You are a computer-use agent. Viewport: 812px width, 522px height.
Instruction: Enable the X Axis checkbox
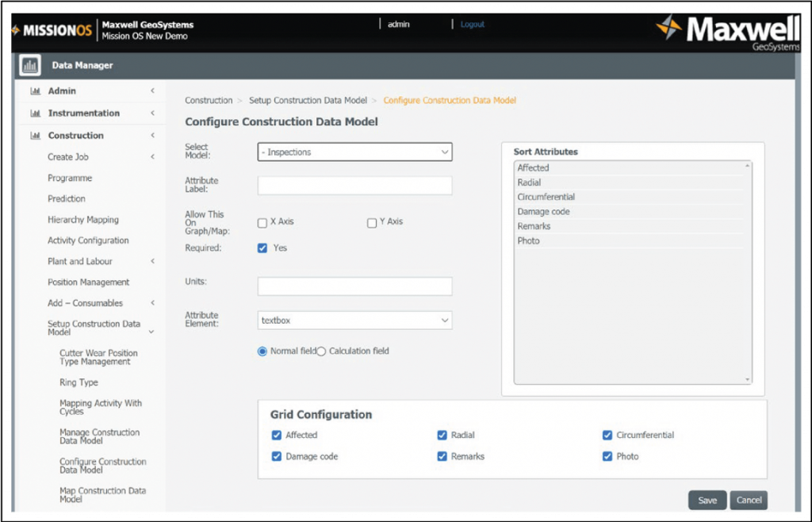(262, 223)
